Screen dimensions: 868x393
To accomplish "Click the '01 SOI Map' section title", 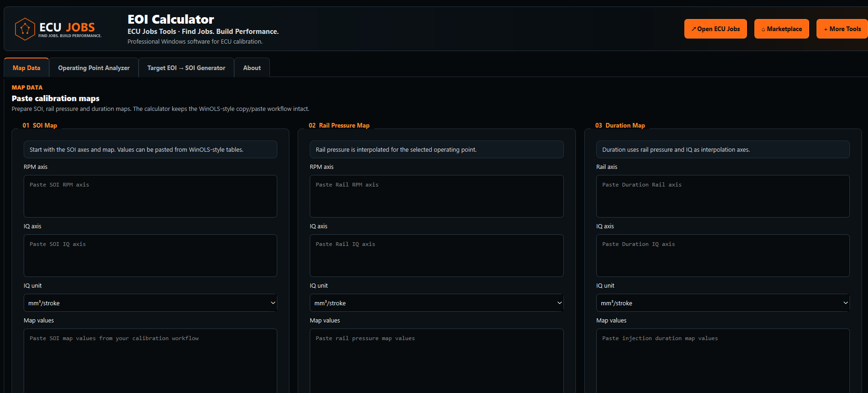I will tap(40, 125).
